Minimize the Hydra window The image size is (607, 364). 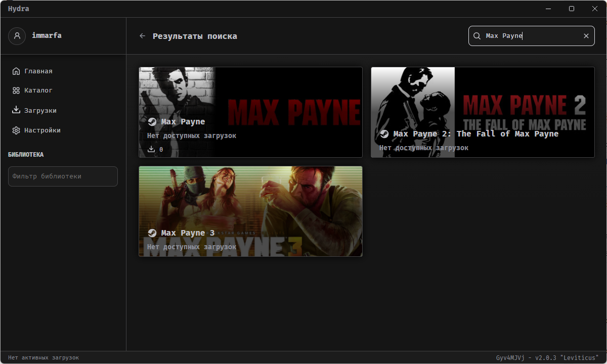point(548,9)
